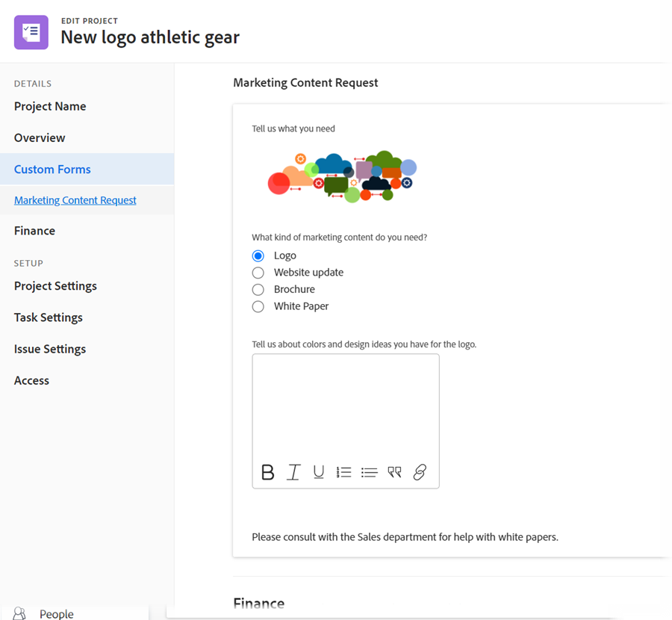Apply Underline formatting icon
The image size is (672, 620).
(x=318, y=472)
